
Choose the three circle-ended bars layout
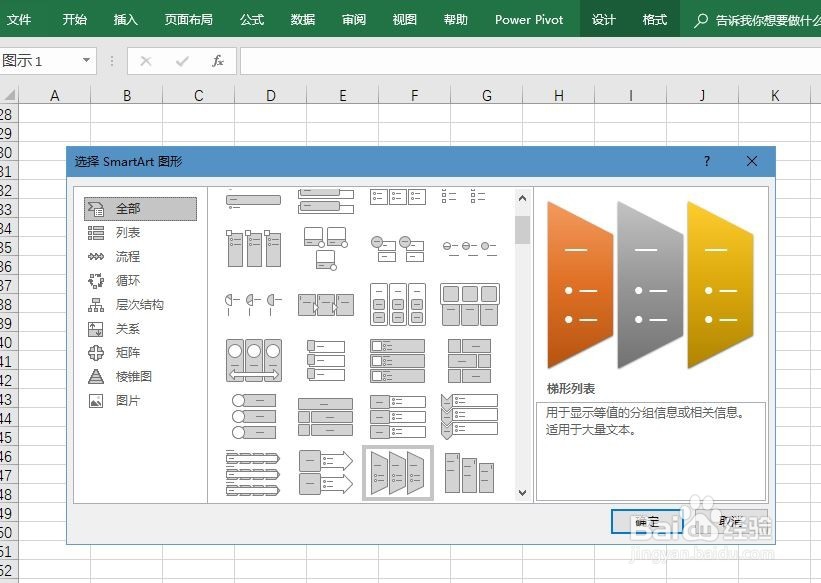pyautogui.click(x=253, y=416)
